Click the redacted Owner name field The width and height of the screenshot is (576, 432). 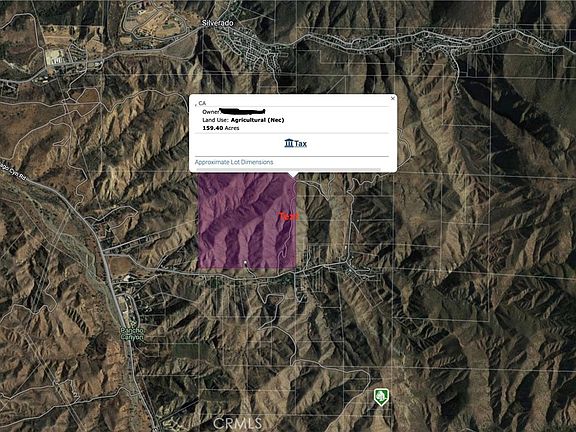[x=242, y=111]
